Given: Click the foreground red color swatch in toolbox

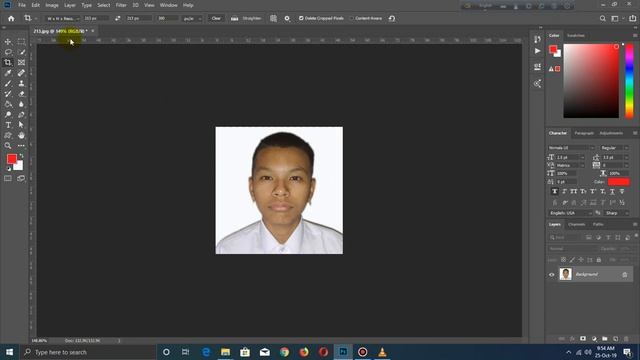Looking at the screenshot, I should 12,159.
